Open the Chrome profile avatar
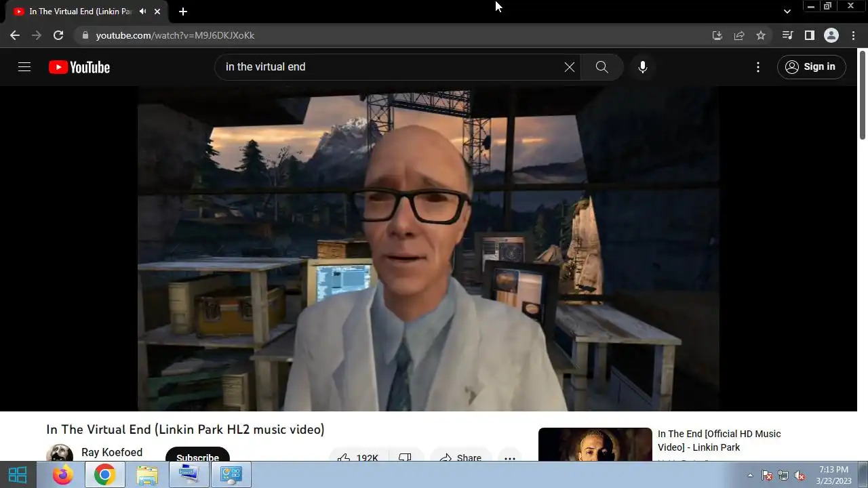Image resolution: width=868 pixels, height=488 pixels. pos(831,35)
